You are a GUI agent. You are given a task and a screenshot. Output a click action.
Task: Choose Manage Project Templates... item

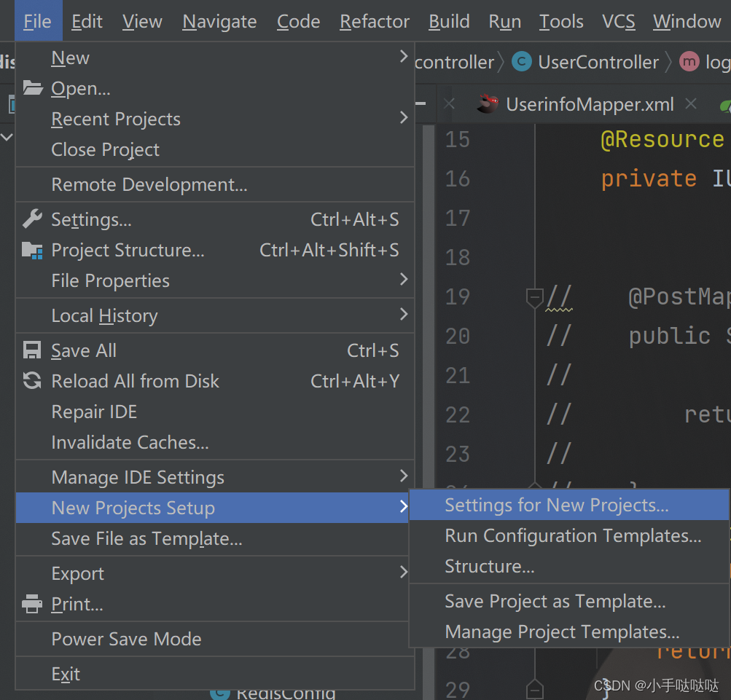pos(569,632)
